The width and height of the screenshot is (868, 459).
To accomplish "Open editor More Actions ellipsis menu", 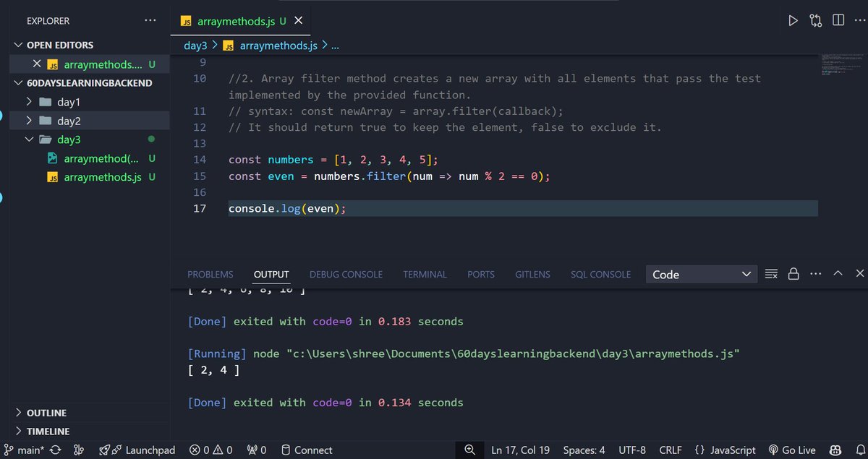I will [859, 21].
